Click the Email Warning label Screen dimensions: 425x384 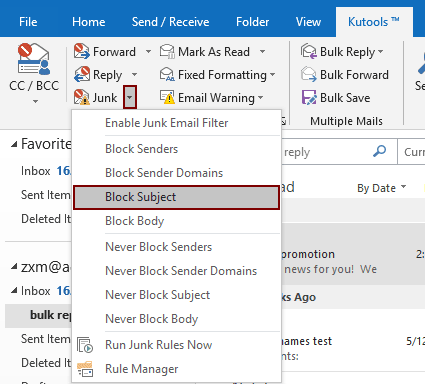pos(216,98)
